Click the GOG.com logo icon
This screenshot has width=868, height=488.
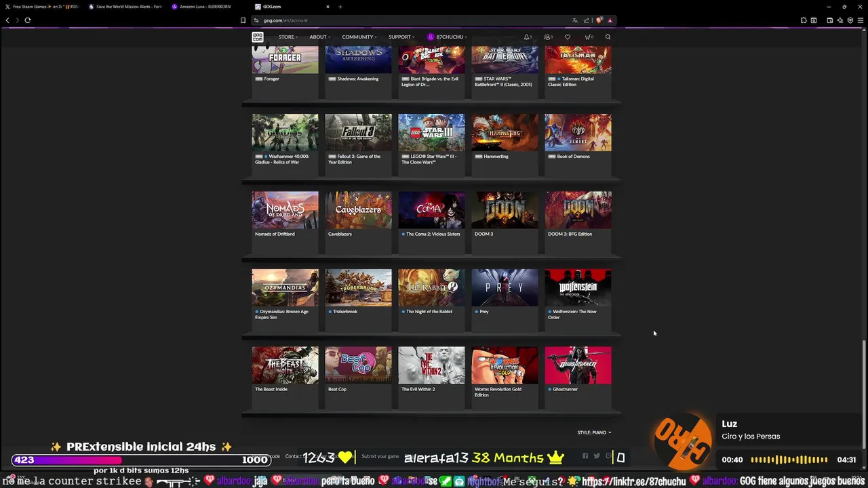(x=258, y=37)
